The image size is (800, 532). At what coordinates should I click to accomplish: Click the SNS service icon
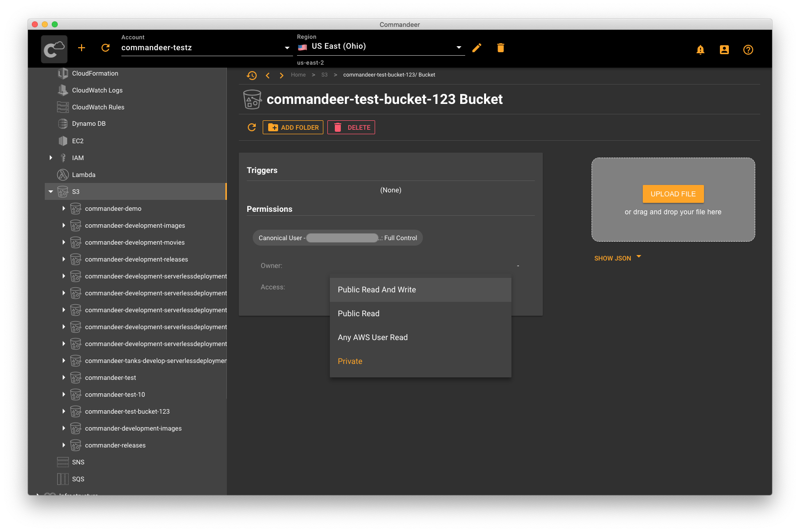pyautogui.click(x=63, y=462)
